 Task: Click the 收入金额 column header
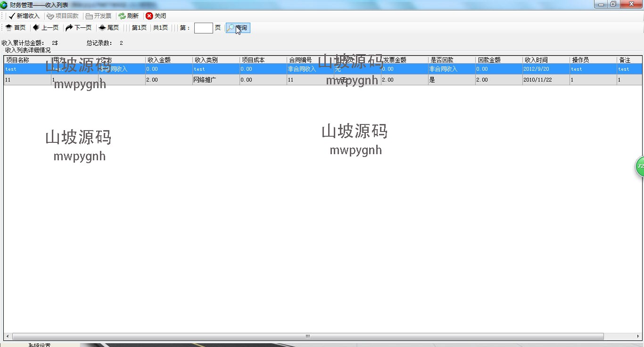point(159,60)
